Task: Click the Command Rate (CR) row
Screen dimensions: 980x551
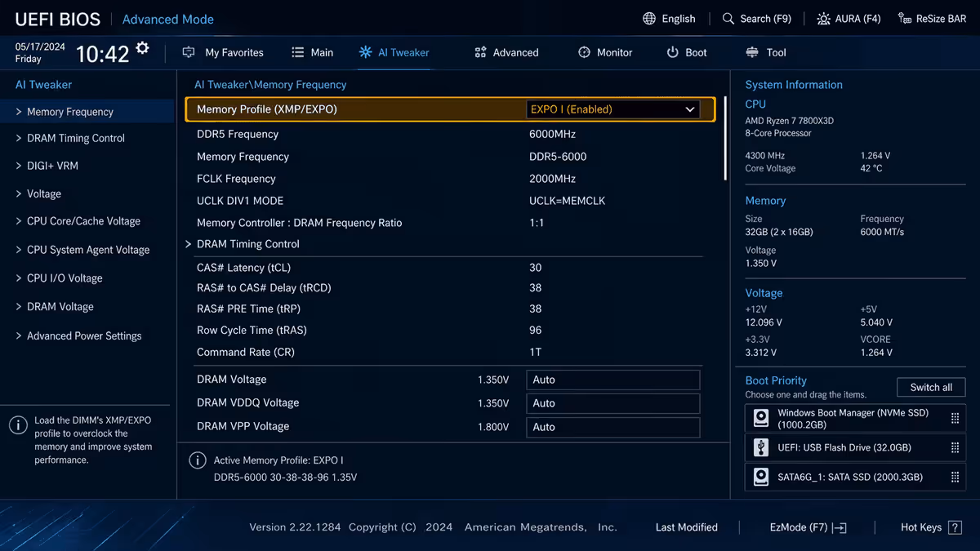Action: 448,353
